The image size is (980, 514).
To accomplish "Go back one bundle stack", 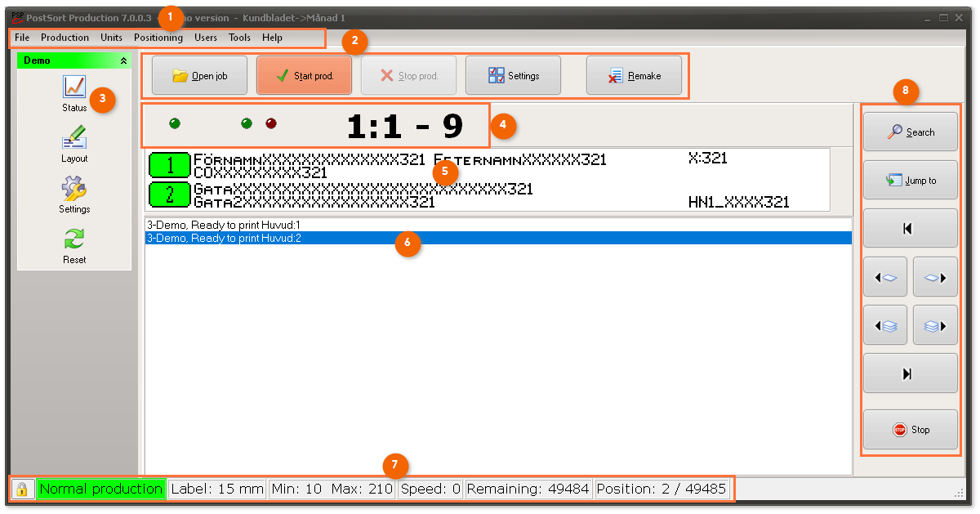I will coord(885,325).
